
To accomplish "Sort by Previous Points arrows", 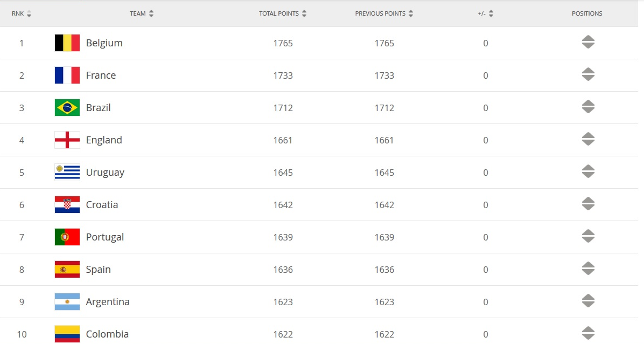I will (x=411, y=14).
